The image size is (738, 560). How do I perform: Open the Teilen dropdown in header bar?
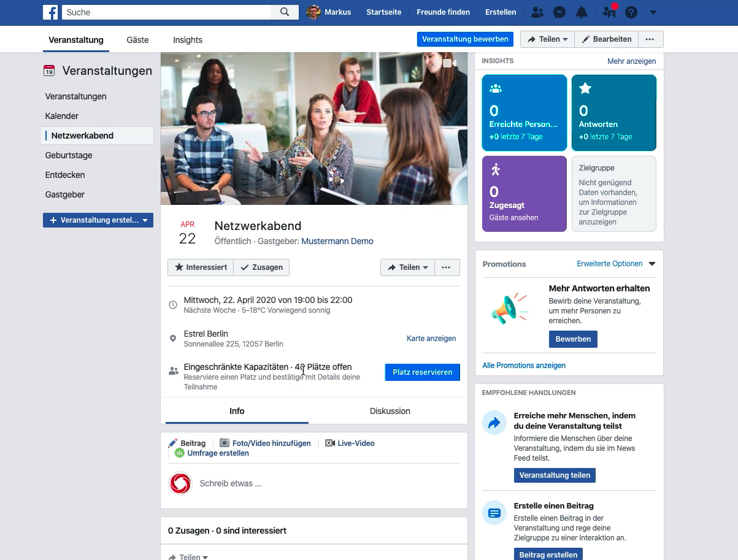click(547, 39)
